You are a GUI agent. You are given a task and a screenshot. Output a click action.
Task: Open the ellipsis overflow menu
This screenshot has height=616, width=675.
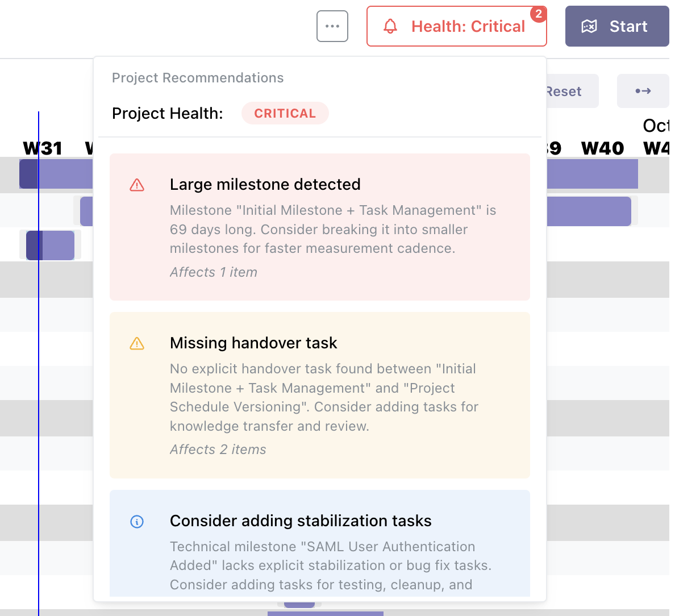pos(332,26)
